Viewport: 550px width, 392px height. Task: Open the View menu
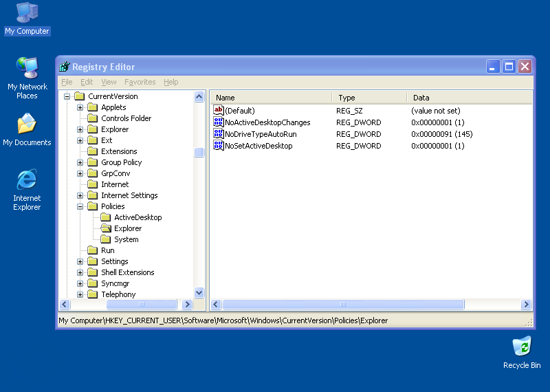click(109, 82)
